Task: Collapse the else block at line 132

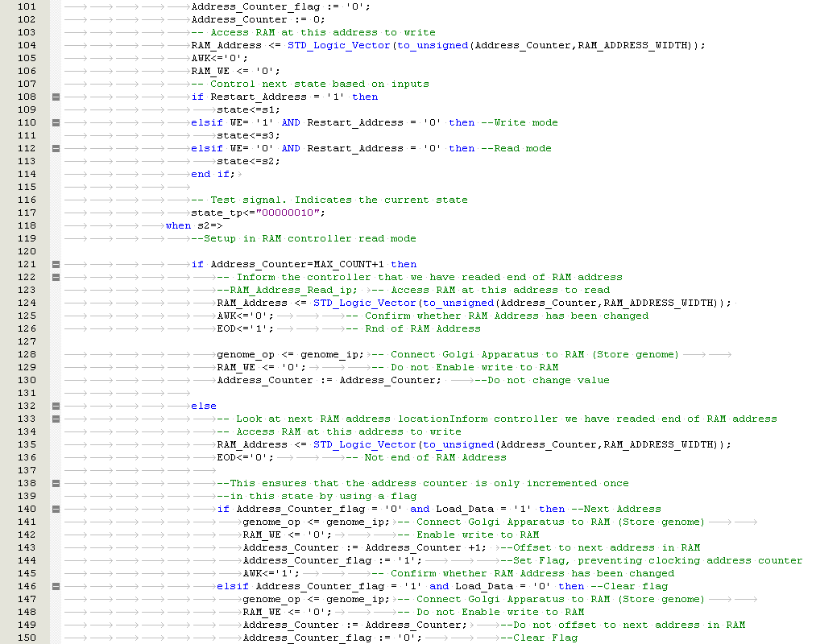Action: [x=56, y=406]
